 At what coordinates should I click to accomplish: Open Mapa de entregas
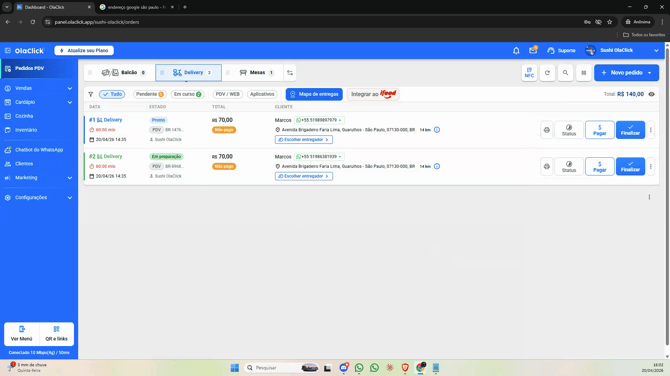tap(314, 94)
